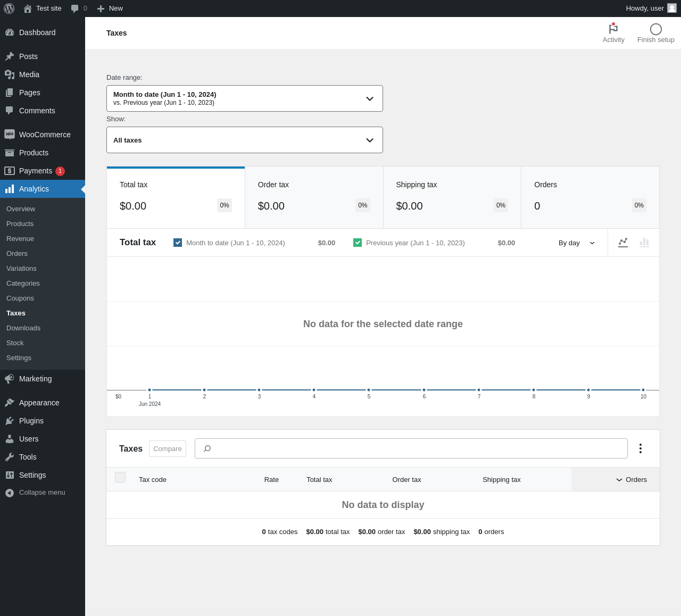
Task: Click Collapse menu in the sidebar
Action: (42, 493)
